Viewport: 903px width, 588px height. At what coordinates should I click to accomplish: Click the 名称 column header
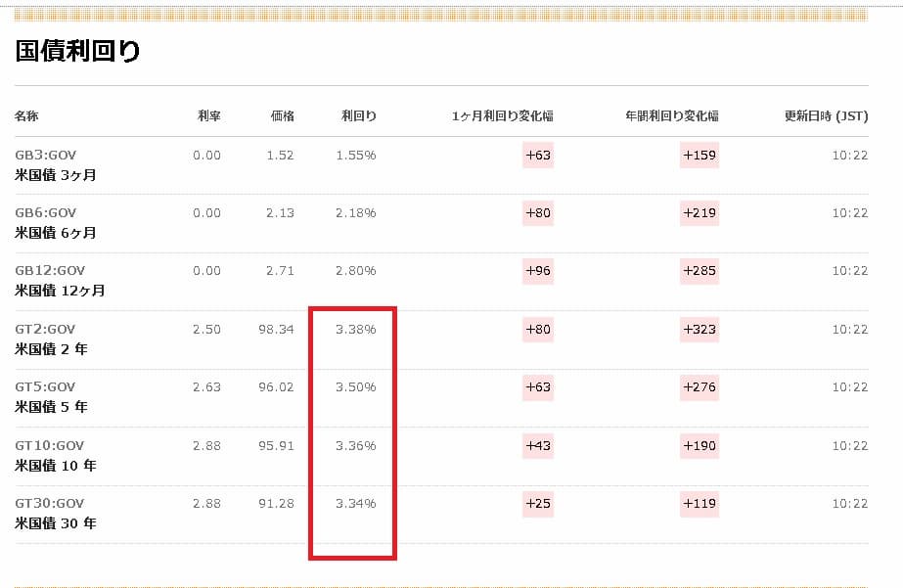pyautogui.click(x=26, y=116)
